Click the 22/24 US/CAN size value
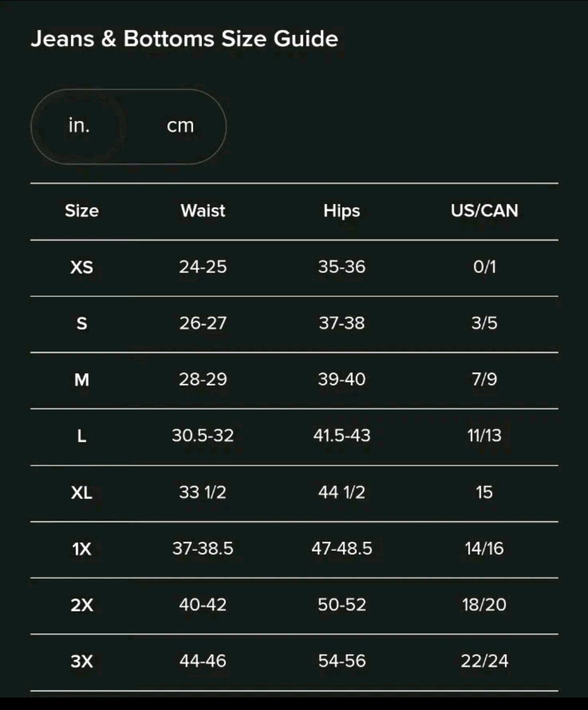This screenshot has height=710, width=588. pyautogui.click(x=484, y=662)
